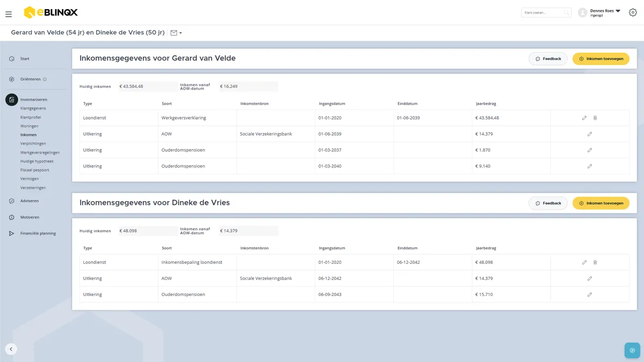
Task: Open the Vermogen page
Action: 29,179
